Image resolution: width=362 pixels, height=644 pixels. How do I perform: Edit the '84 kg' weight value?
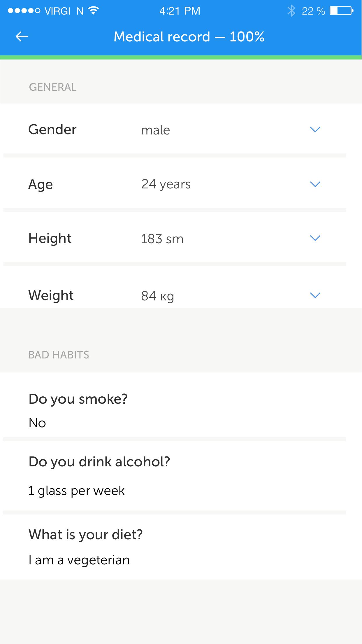click(158, 296)
